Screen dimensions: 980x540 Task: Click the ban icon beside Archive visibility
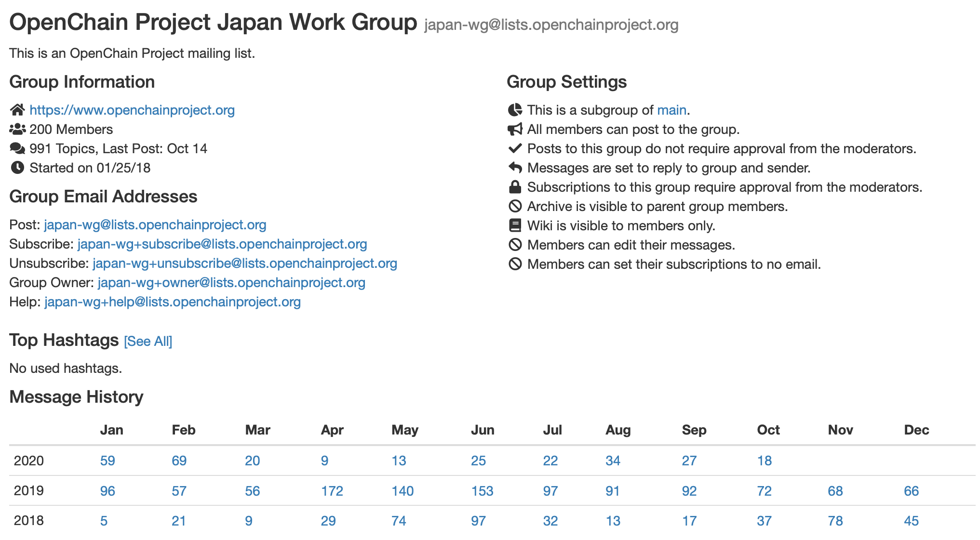515,206
